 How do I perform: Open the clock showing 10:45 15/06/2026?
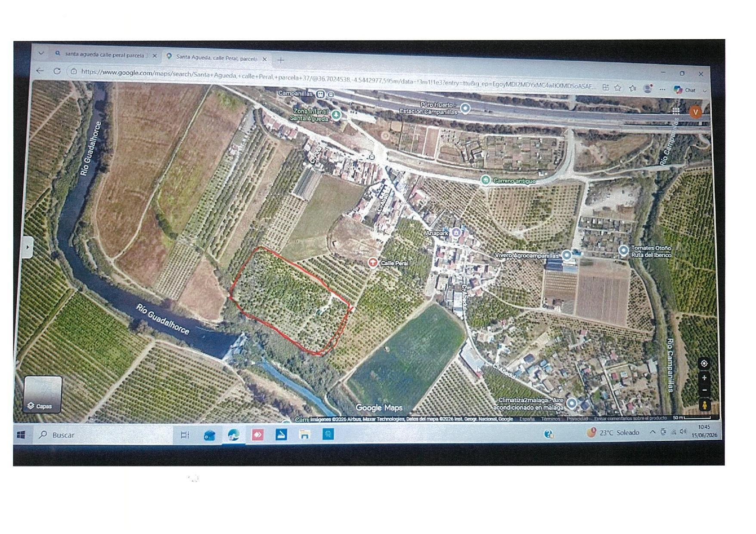[704, 431]
